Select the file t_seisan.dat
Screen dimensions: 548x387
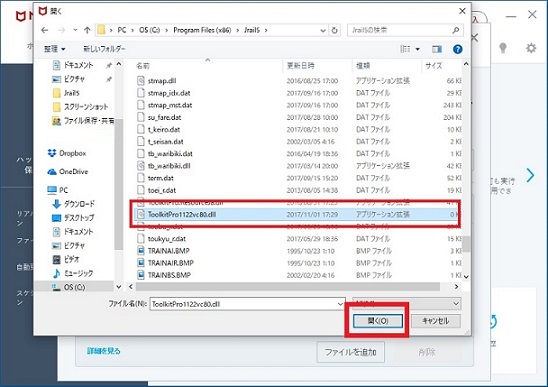click(x=165, y=142)
